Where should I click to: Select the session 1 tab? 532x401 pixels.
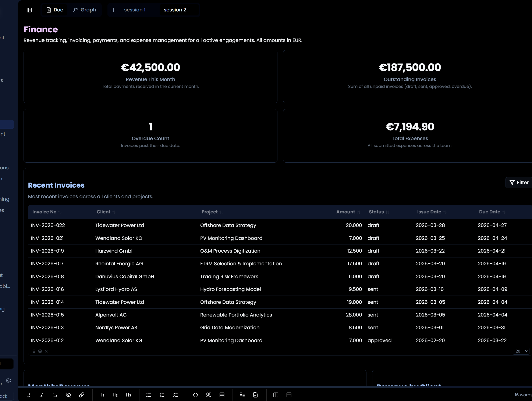[135, 10]
